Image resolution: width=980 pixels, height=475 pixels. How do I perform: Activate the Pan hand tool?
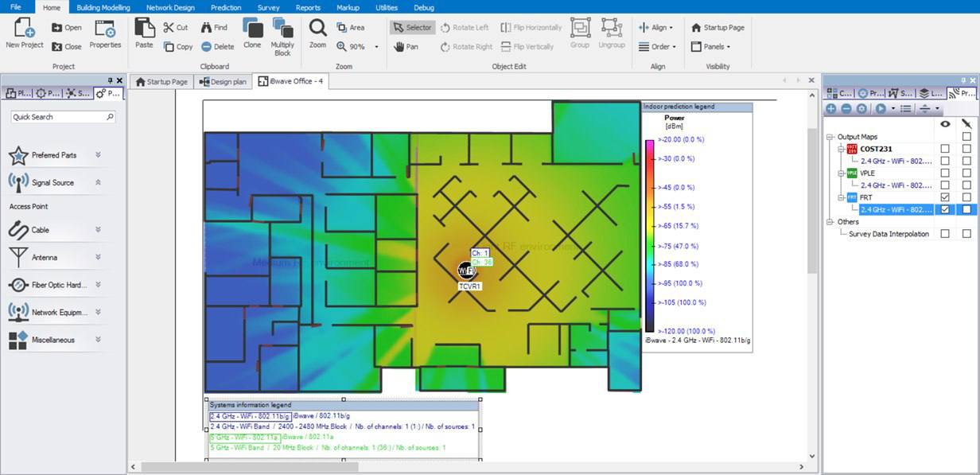click(x=406, y=46)
